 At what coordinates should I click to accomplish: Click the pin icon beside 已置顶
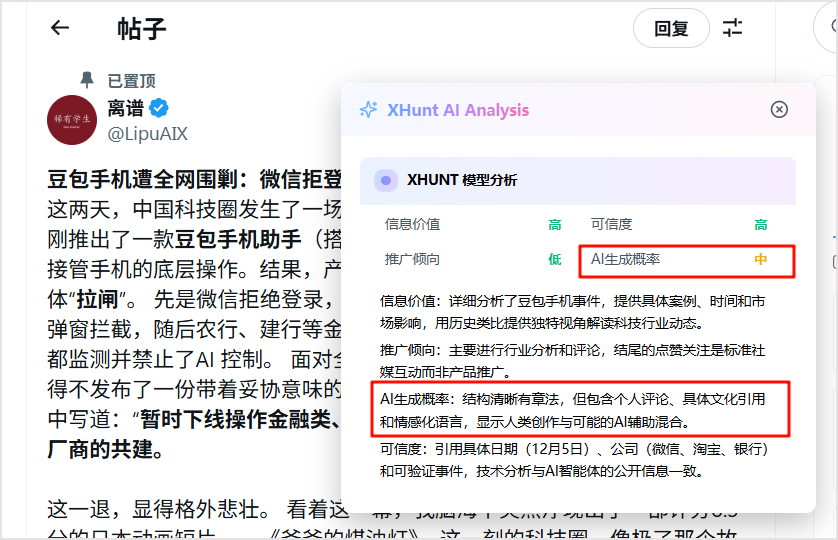click(87, 80)
